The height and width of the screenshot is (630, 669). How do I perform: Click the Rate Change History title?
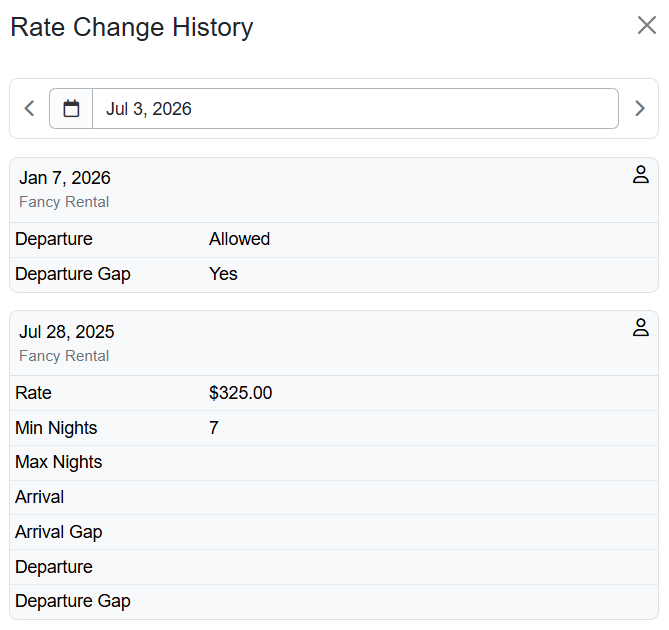(132, 27)
